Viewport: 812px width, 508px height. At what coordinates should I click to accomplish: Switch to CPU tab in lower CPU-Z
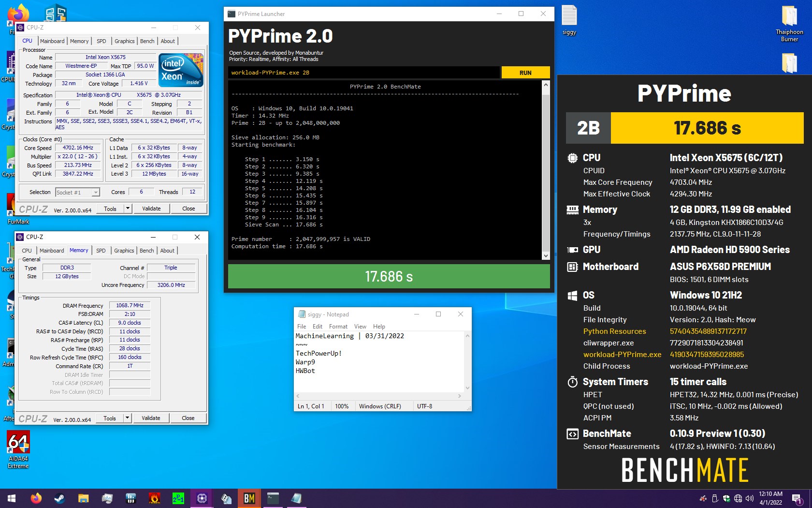coord(27,251)
